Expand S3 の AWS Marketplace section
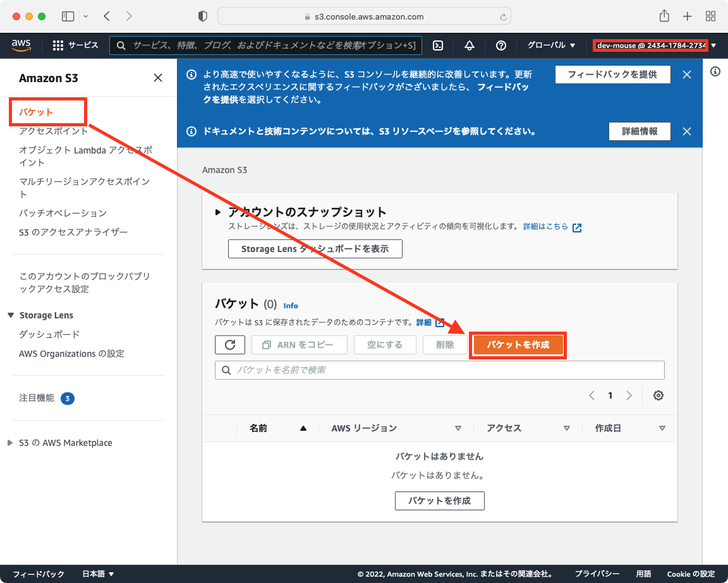 click(10, 443)
